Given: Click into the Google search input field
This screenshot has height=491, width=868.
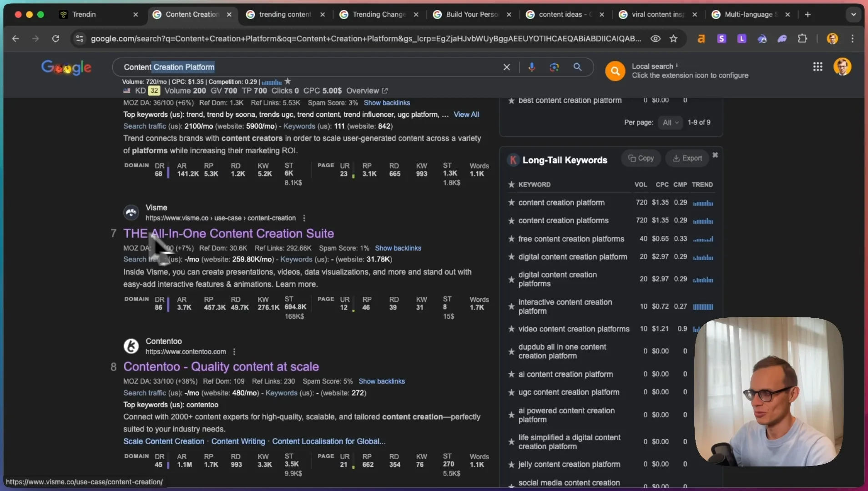Looking at the screenshot, I should (x=309, y=67).
